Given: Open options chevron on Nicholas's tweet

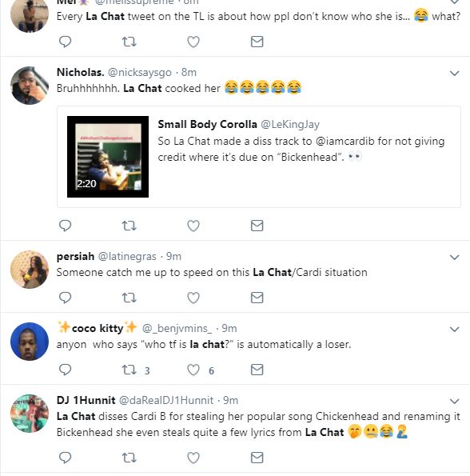Looking at the screenshot, I should [454, 73].
